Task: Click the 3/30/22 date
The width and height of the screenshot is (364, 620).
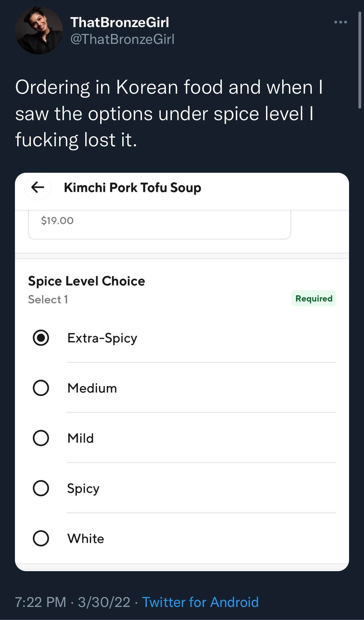Action: (104, 602)
